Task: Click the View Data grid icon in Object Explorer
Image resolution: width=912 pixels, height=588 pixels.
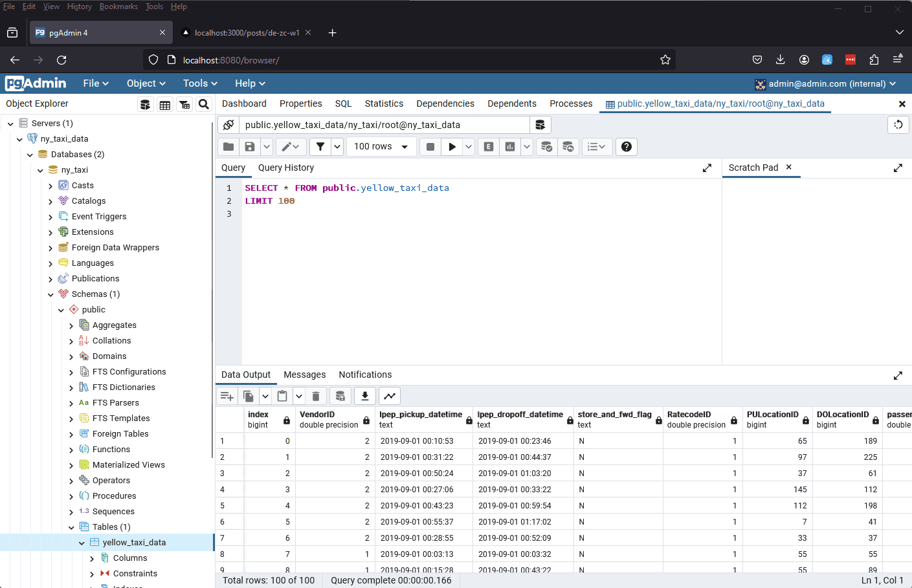Action: pos(165,105)
